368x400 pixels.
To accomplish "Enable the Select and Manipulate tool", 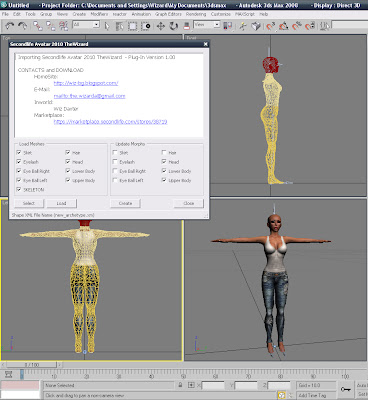I will [243, 26].
